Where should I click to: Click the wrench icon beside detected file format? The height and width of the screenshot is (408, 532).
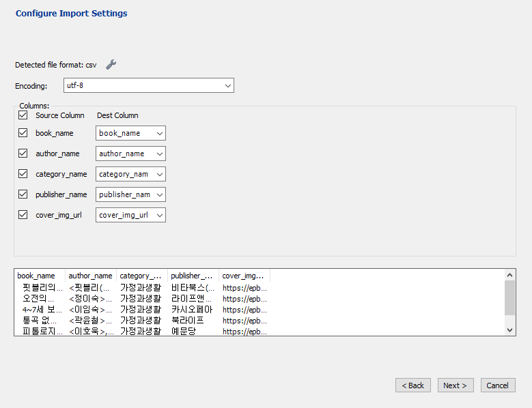click(x=111, y=65)
